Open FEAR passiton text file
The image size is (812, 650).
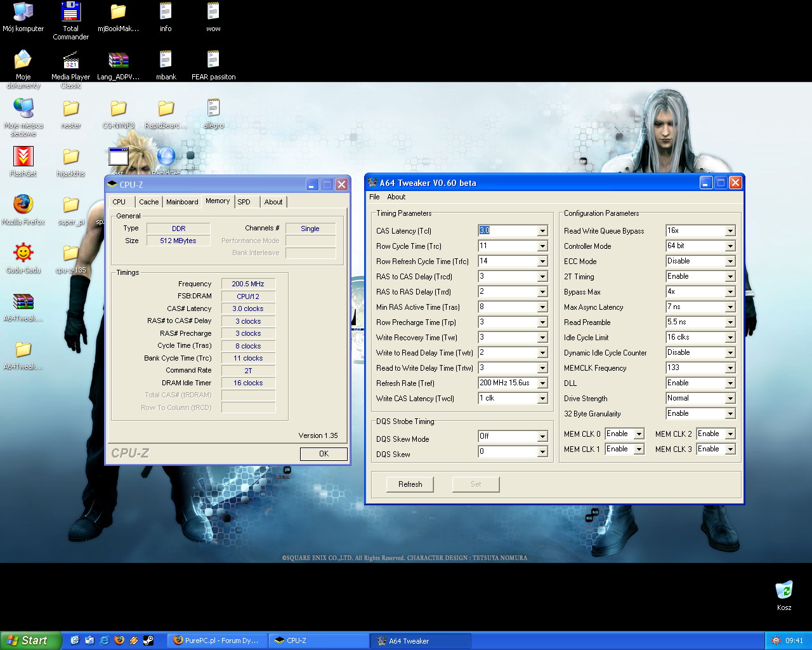click(213, 65)
